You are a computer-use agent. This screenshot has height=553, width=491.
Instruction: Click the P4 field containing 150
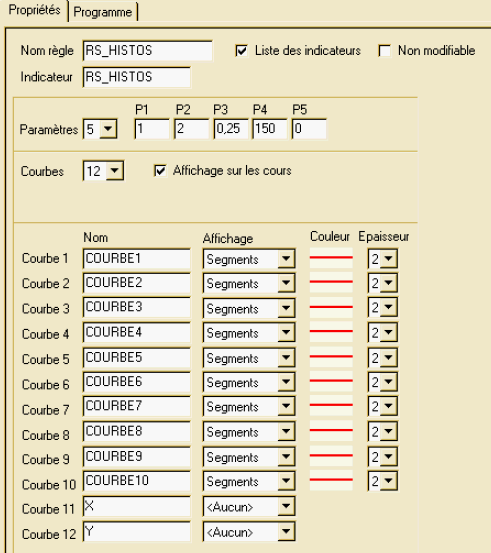(x=270, y=129)
